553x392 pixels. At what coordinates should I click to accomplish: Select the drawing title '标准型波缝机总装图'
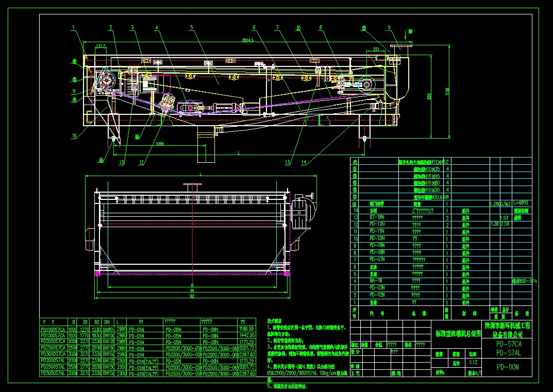(458, 333)
